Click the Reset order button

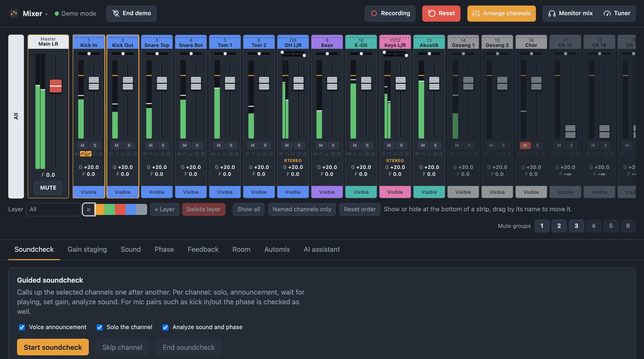(x=360, y=209)
